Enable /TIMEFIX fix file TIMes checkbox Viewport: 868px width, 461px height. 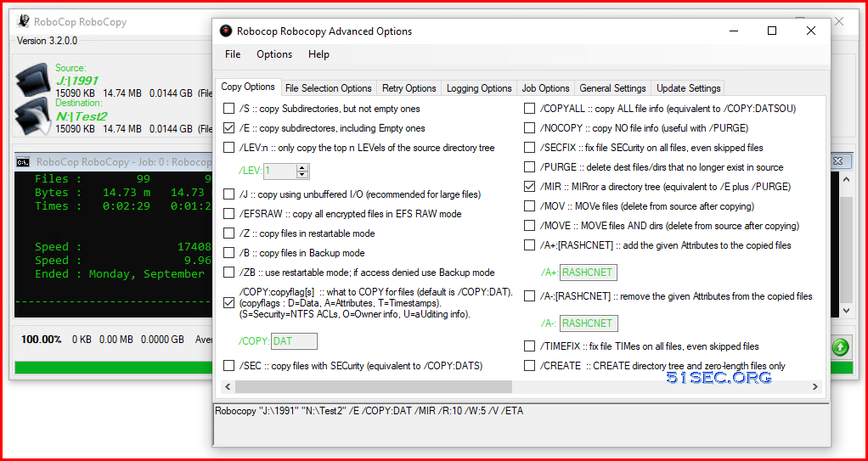click(530, 346)
